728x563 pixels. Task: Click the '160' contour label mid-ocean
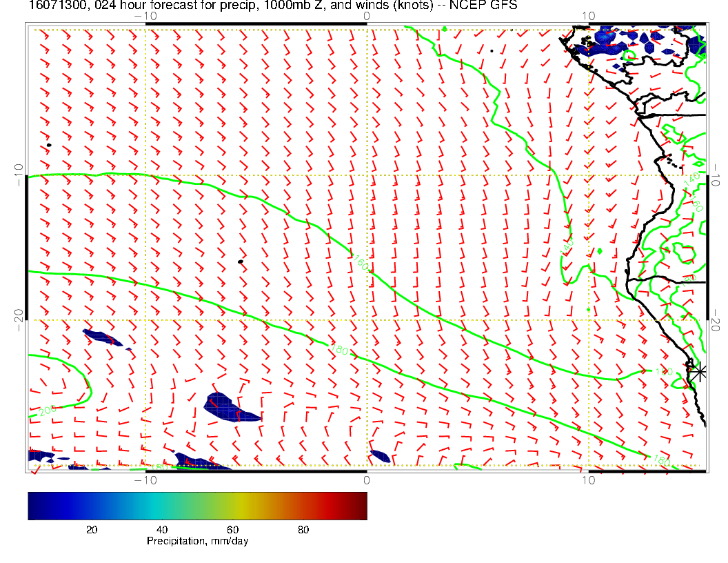[361, 264]
